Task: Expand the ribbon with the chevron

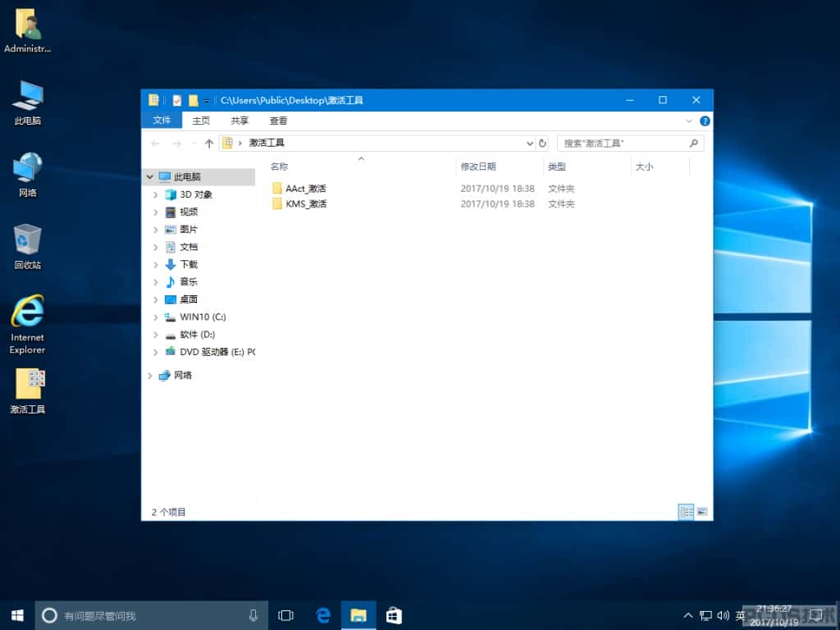Action: click(x=689, y=121)
